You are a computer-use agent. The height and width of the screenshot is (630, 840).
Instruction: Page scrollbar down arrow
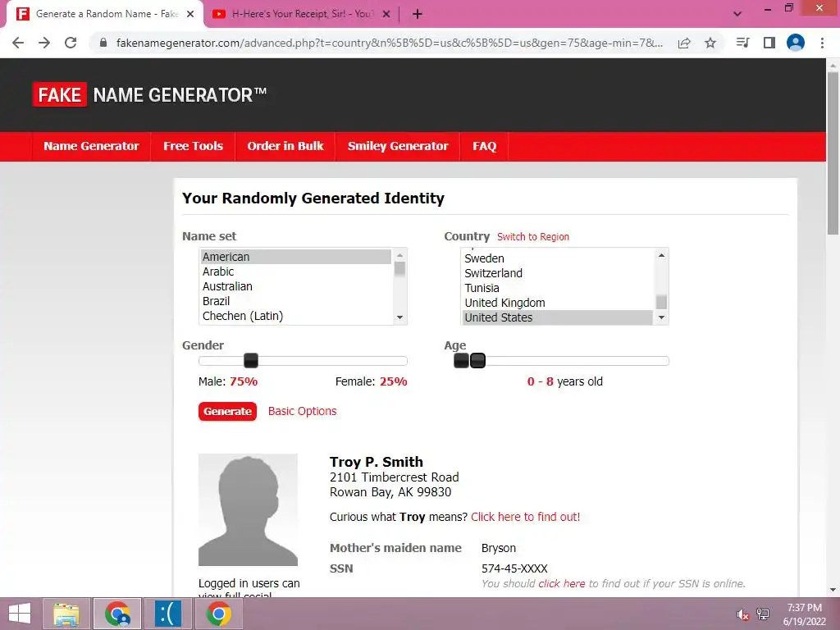coord(833,590)
